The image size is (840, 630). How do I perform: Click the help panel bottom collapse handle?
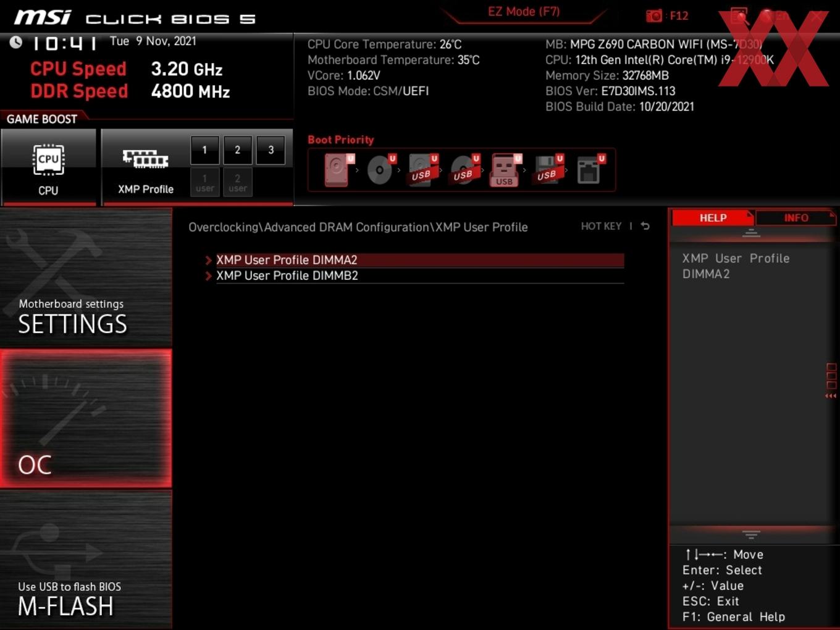tap(751, 534)
